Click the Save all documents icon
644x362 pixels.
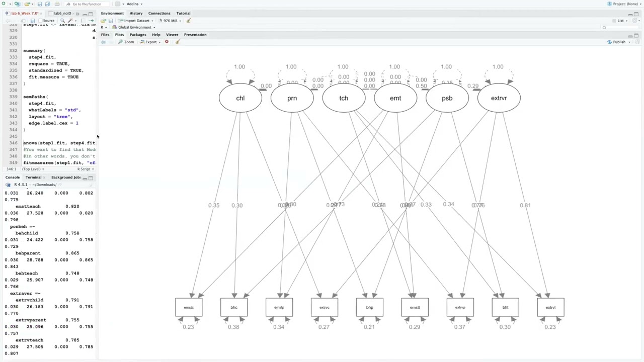click(x=47, y=4)
